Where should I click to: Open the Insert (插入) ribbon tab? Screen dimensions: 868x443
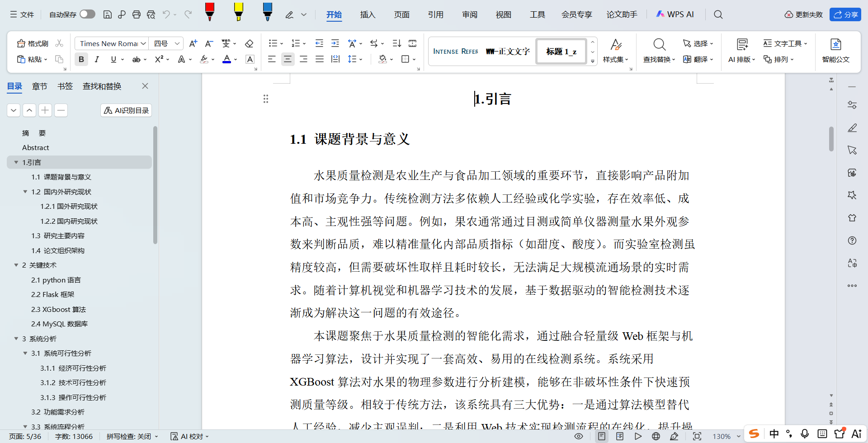point(368,14)
